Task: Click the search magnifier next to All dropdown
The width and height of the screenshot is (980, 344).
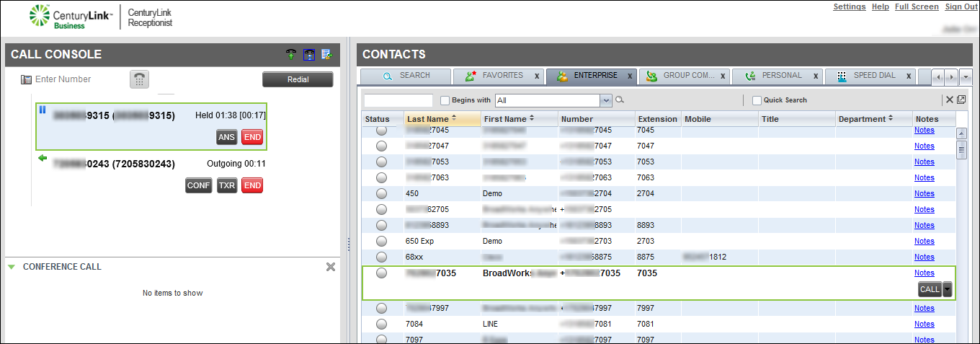Action: pyautogui.click(x=619, y=100)
